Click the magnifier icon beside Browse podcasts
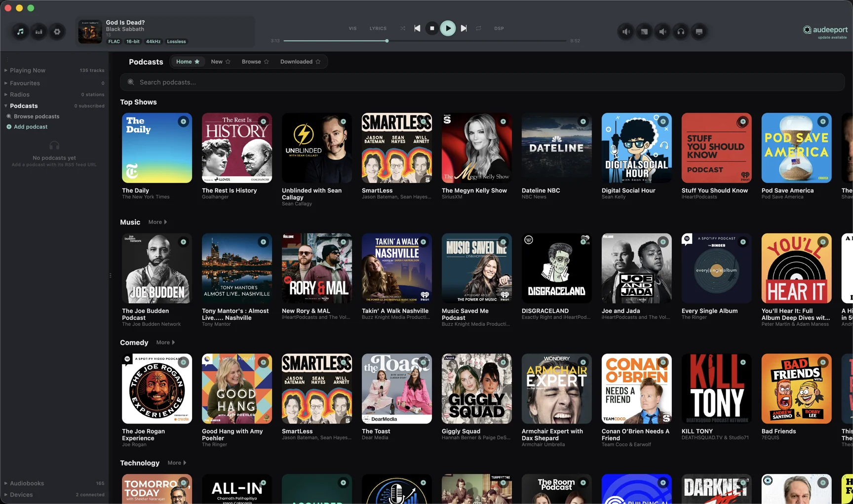This screenshot has height=504, width=853. (9, 116)
